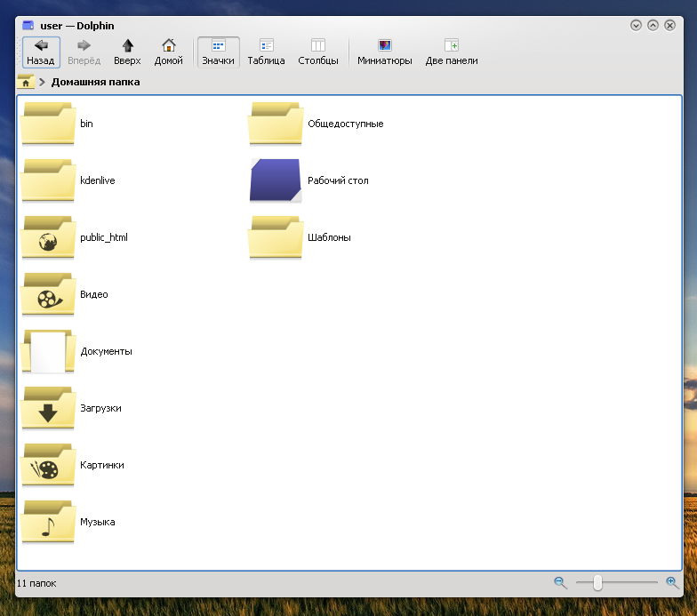Click zoom out magnifier in status bar

tap(560, 583)
